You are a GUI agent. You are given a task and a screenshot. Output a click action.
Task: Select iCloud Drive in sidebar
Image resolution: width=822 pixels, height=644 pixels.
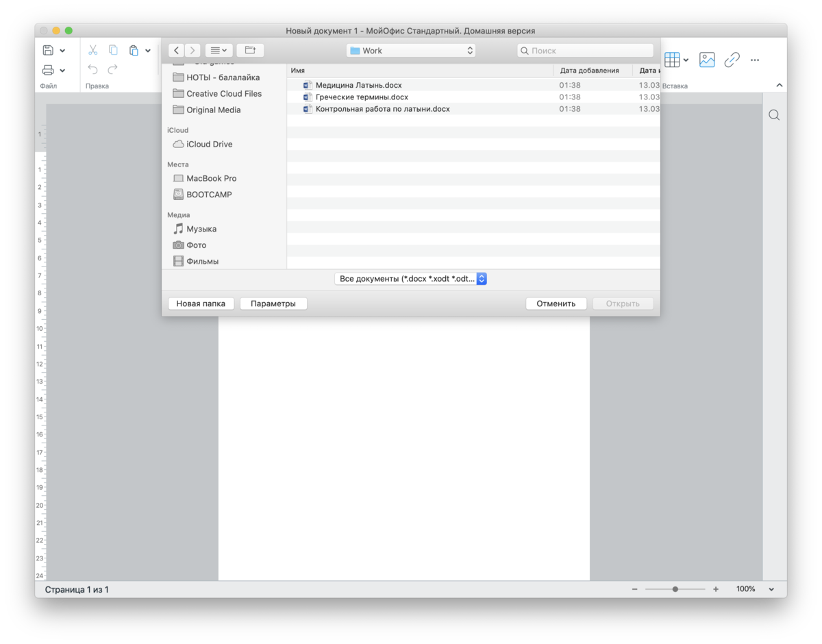(203, 144)
